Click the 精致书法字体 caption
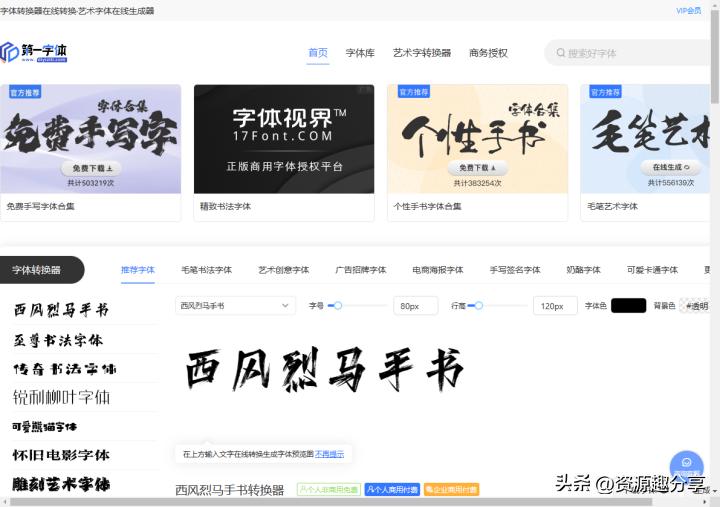720x507 pixels. click(x=225, y=206)
